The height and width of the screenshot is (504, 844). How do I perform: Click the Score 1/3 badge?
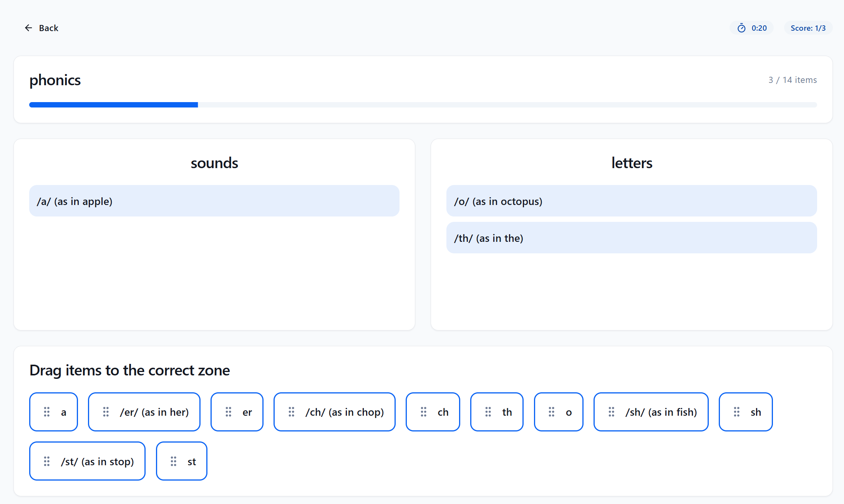click(x=808, y=28)
